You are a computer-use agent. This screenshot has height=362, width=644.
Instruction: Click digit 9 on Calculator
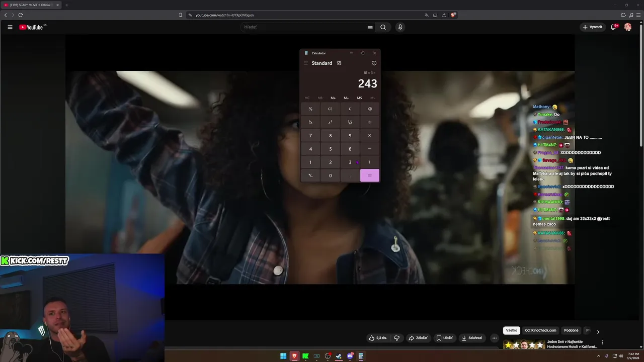(x=350, y=136)
